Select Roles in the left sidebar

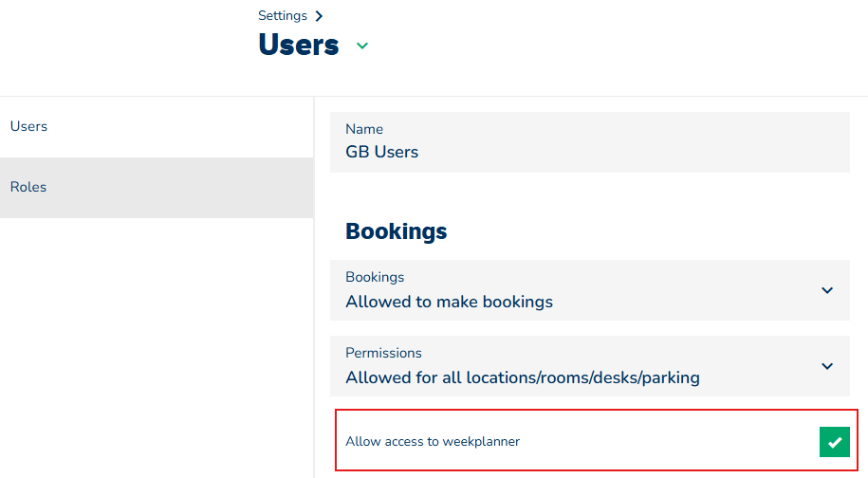(28, 187)
